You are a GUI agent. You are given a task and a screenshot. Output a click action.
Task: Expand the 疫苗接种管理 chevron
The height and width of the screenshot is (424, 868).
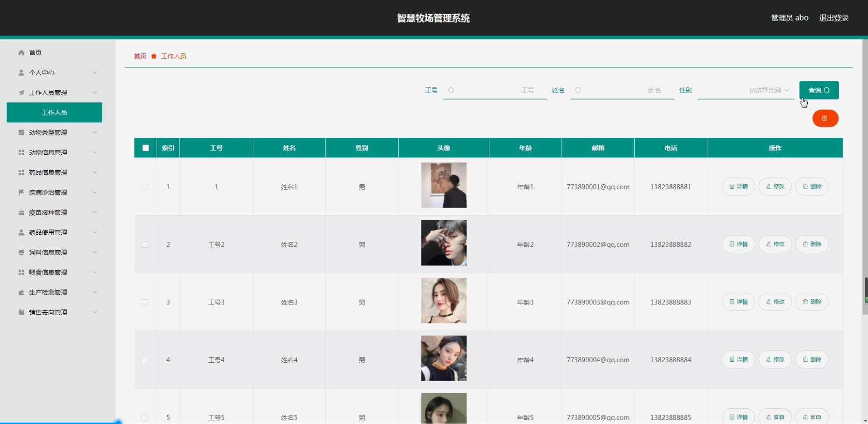95,213
